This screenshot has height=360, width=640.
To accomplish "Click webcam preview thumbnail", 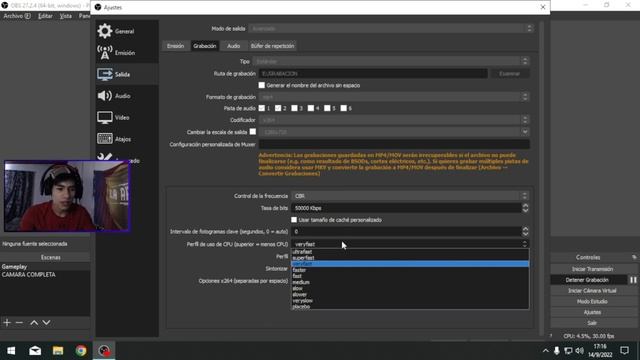I will tap(67, 196).
